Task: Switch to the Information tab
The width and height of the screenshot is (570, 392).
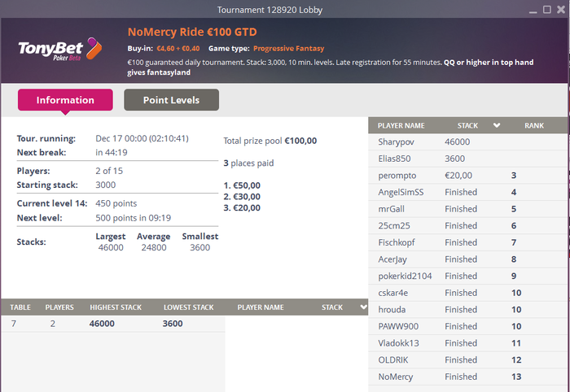Action: tap(65, 100)
